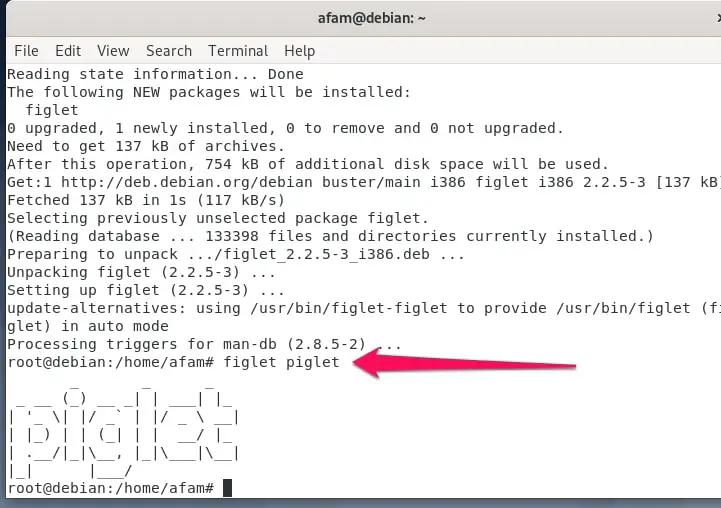The height and width of the screenshot is (508, 721).
Task: Open the Terminal menu
Action: (x=238, y=51)
